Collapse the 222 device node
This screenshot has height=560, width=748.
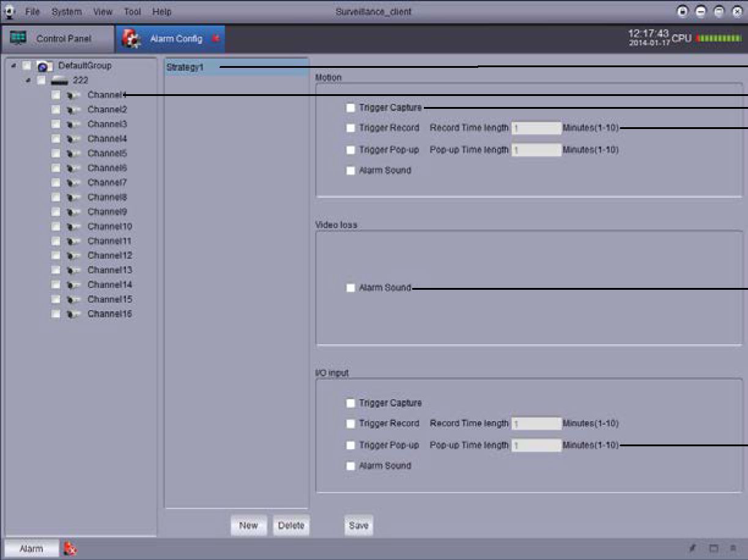pyautogui.click(x=28, y=81)
